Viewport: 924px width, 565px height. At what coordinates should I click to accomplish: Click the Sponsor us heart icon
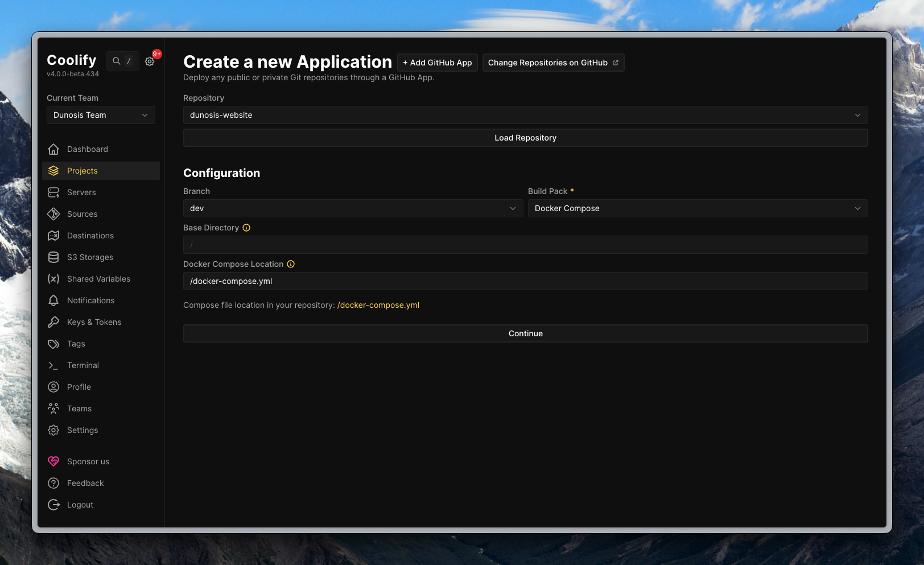click(53, 461)
